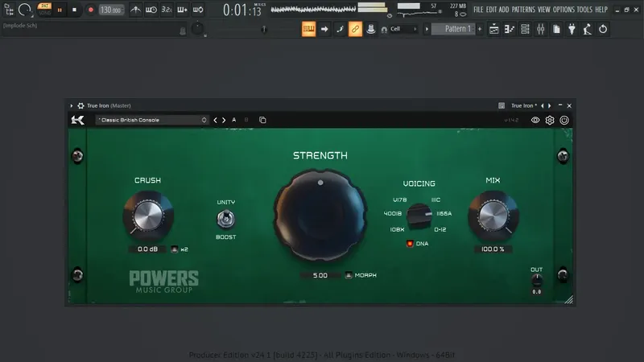Click the 130.000 tempo field
This screenshot has width=644, height=362.
(x=111, y=10)
